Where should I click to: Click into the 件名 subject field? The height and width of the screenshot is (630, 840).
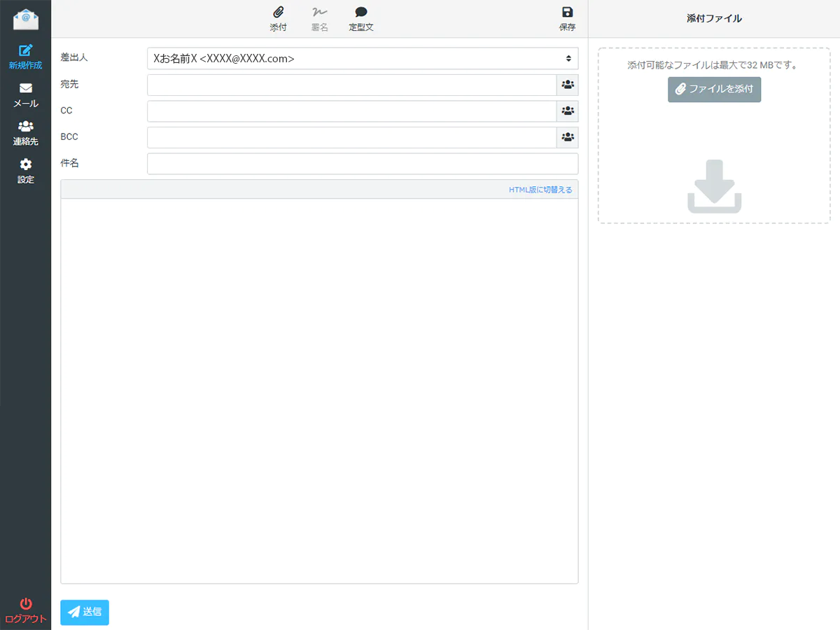[x=363, y=164]
